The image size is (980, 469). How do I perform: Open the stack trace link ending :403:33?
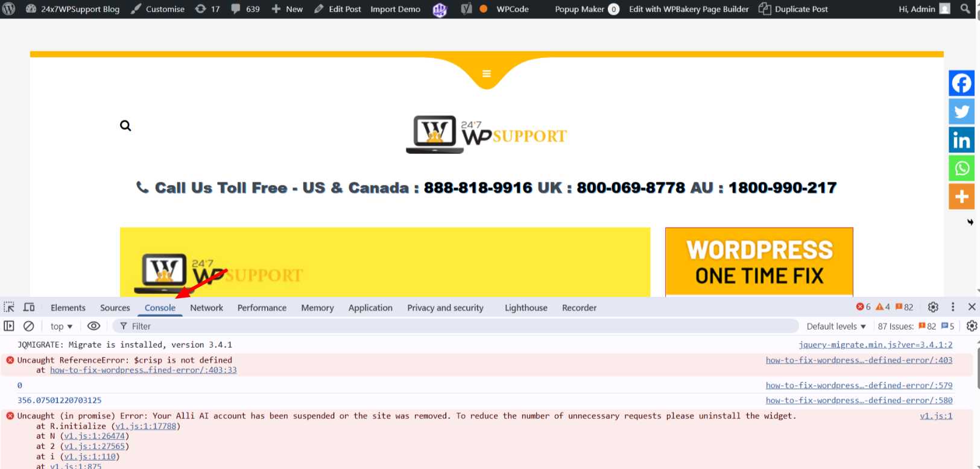[x=144, y=370]
